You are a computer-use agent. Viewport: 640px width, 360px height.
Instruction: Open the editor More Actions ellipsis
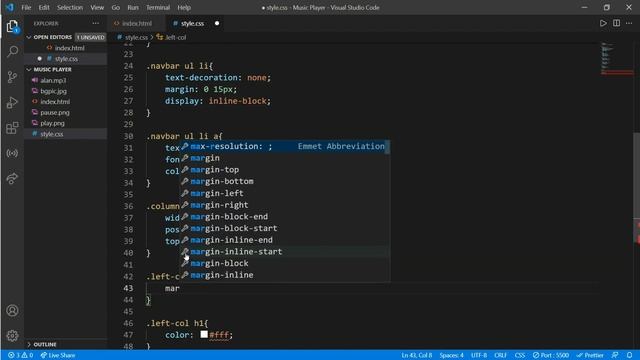(629, 23)
